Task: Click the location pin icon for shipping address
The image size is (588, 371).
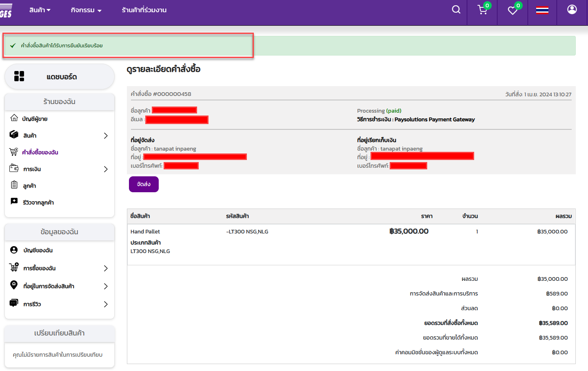Action: pyautogui.click(x=14, y=285)
